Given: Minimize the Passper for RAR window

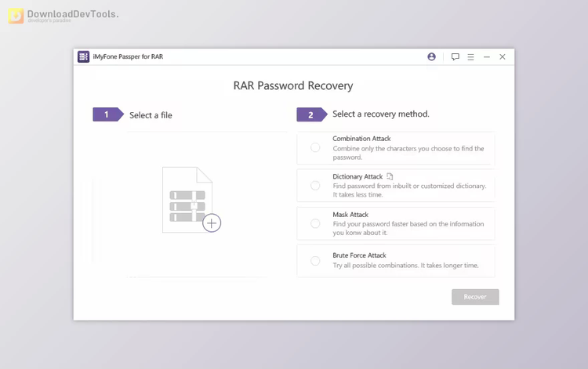Looking at the screenshot, I should (x=486, y=57).
